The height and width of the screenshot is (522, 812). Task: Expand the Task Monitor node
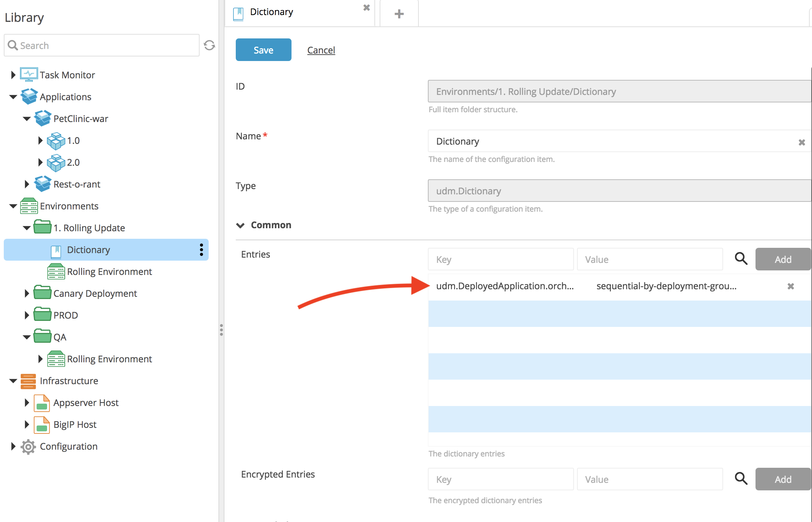[13, 75]
